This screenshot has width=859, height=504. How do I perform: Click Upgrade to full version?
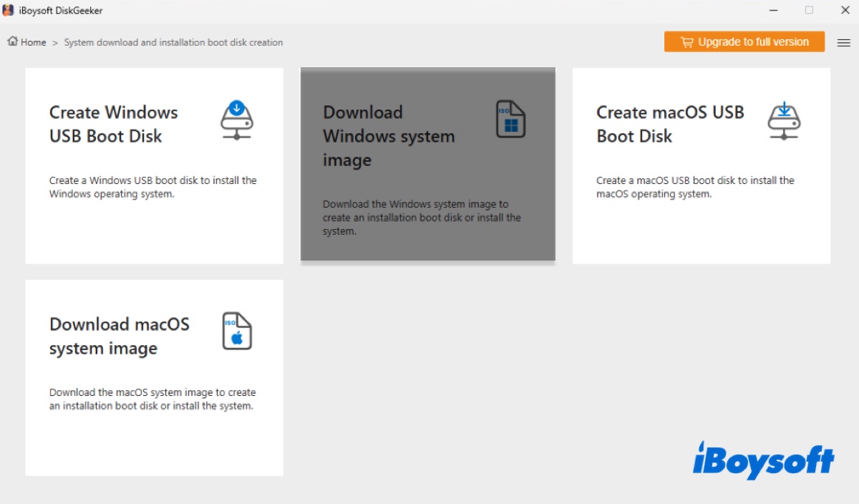click(744, 42)
